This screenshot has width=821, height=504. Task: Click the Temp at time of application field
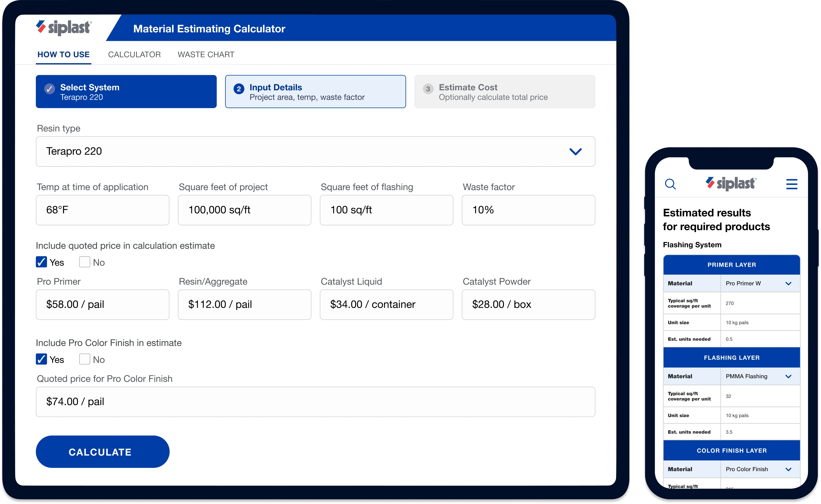click(103, 210)
